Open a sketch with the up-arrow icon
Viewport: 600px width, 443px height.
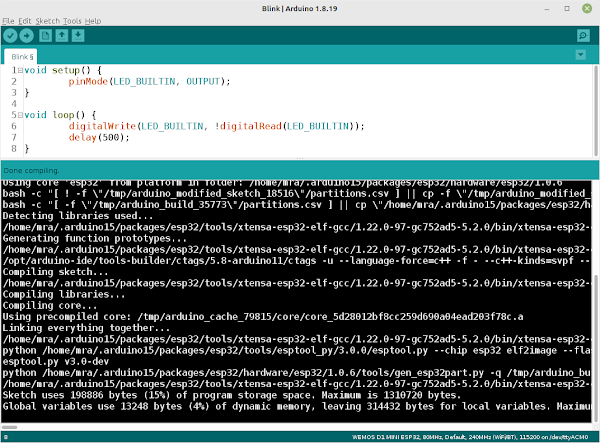[61, 36]
